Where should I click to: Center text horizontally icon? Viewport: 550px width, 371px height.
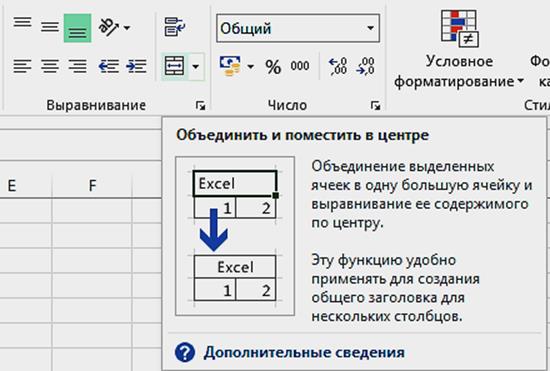coord(50,66)
